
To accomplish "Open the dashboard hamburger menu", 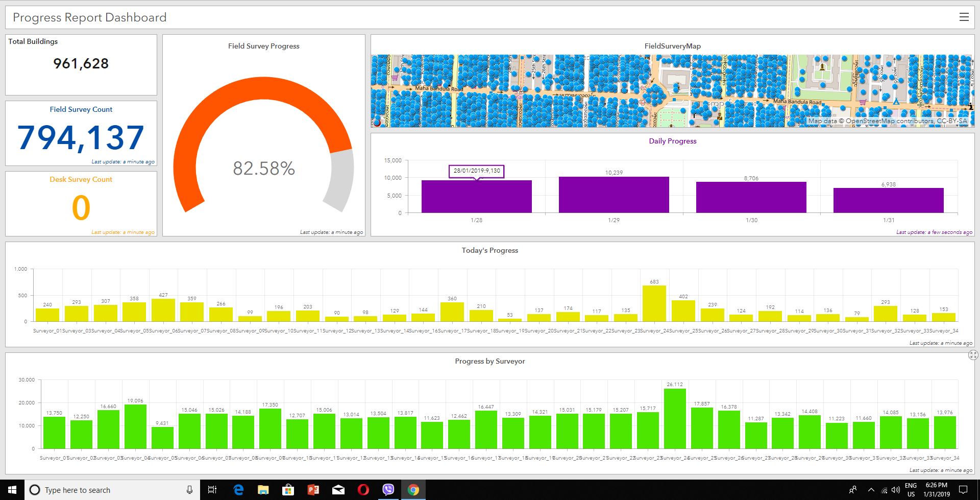I will [x=964, y=17].
